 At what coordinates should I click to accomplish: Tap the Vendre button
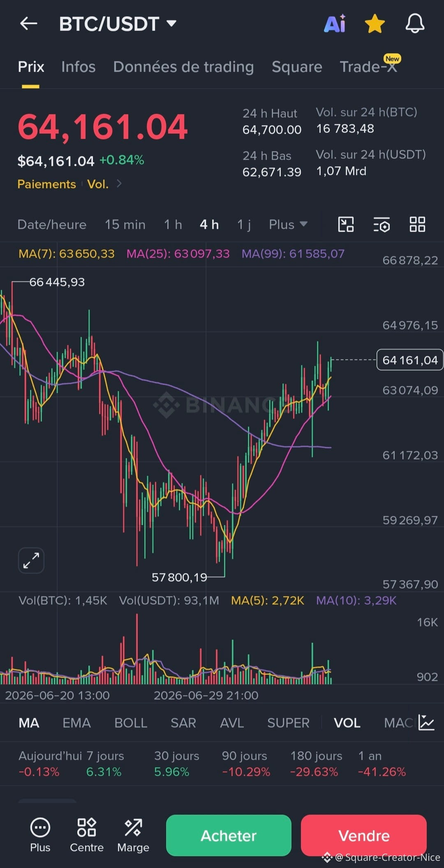pos(364,836)
